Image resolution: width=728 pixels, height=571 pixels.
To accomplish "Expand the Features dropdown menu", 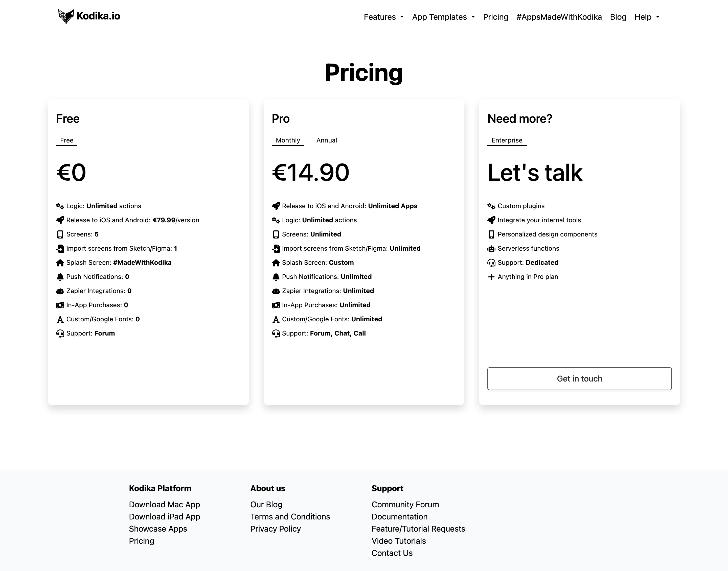I will pyautogui.click(x=383, y=17).
